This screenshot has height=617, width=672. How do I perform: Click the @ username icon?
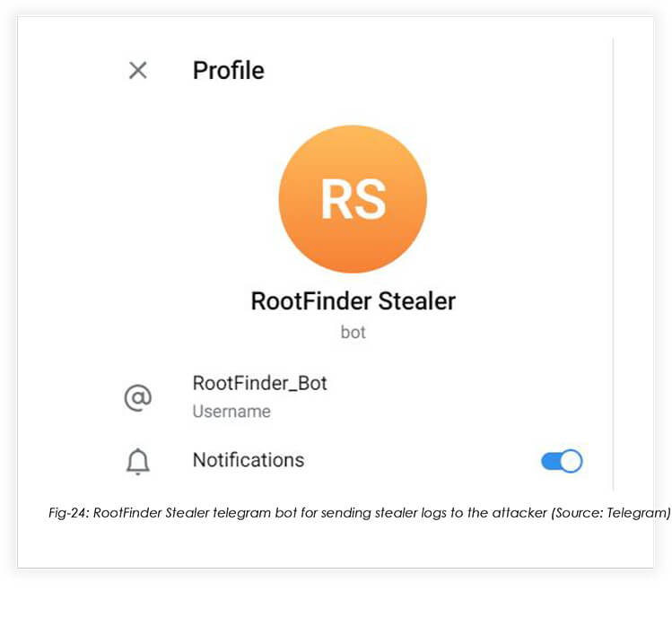coord(138,397)
